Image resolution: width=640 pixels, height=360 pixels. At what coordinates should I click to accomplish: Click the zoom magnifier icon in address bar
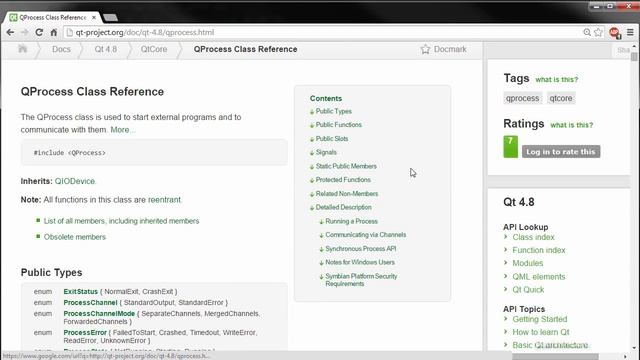coord(587,32)
